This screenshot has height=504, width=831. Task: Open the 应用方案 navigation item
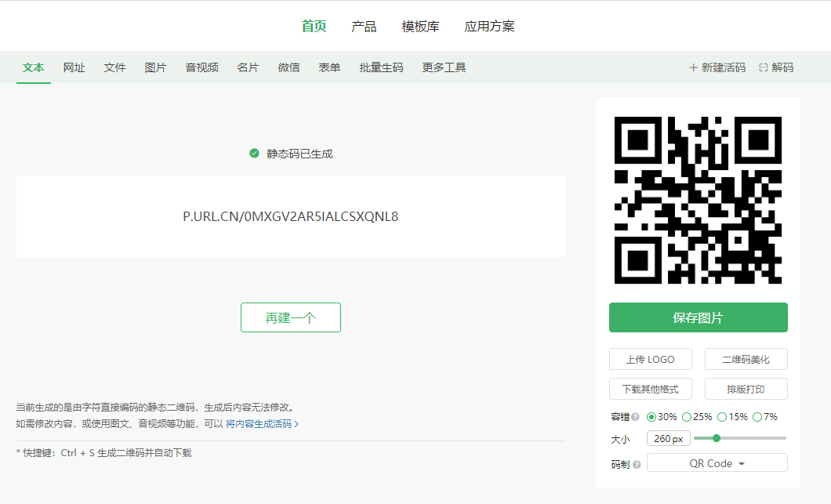click(x=489, y=26)
